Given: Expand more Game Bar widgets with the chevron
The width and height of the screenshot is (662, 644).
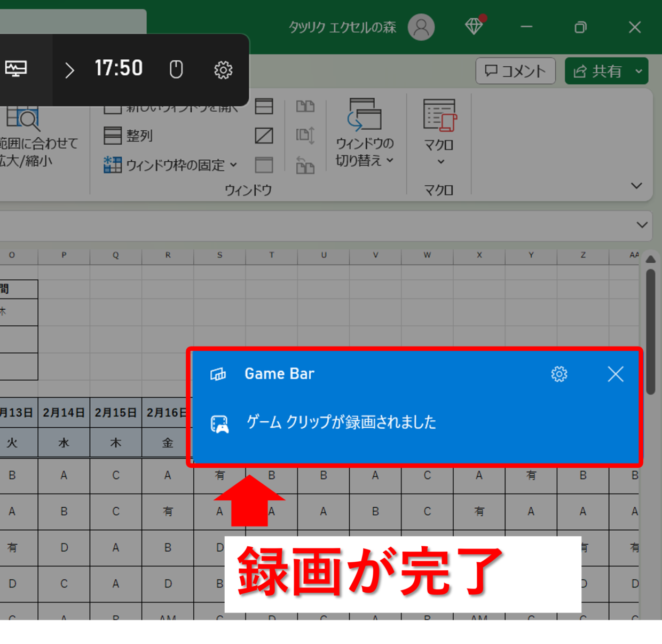Looking at the screenshot, I should pyautogui.click(x=69, y=70).
